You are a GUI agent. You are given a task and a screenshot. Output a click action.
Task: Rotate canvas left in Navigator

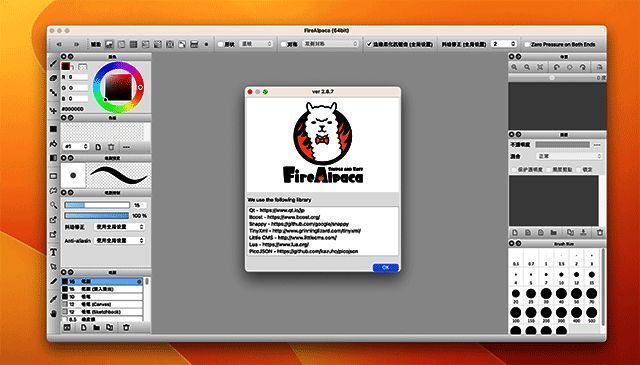coord(556,67)
